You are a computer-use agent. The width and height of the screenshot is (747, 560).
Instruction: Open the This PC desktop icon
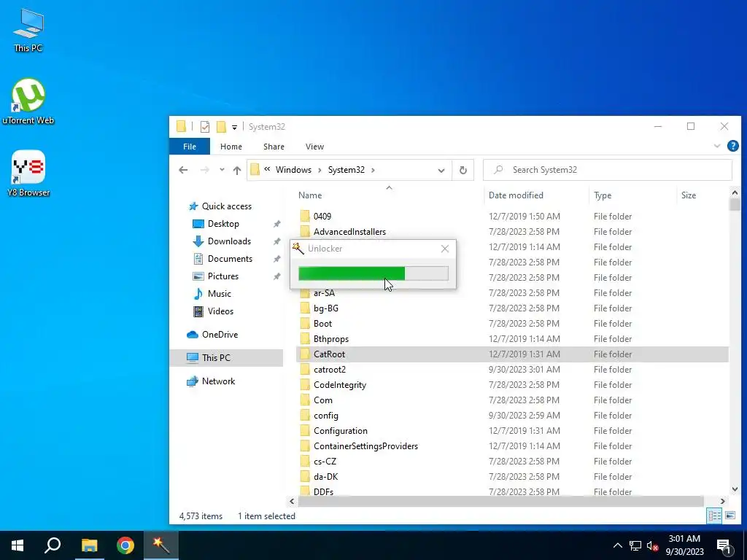point(28,30)
